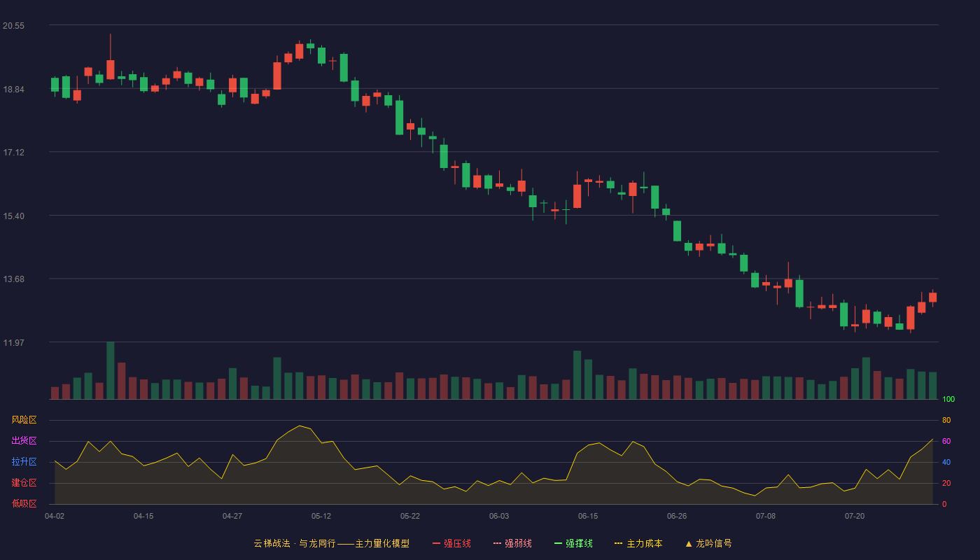Click the 13.68 price axis label

[14, 279]
